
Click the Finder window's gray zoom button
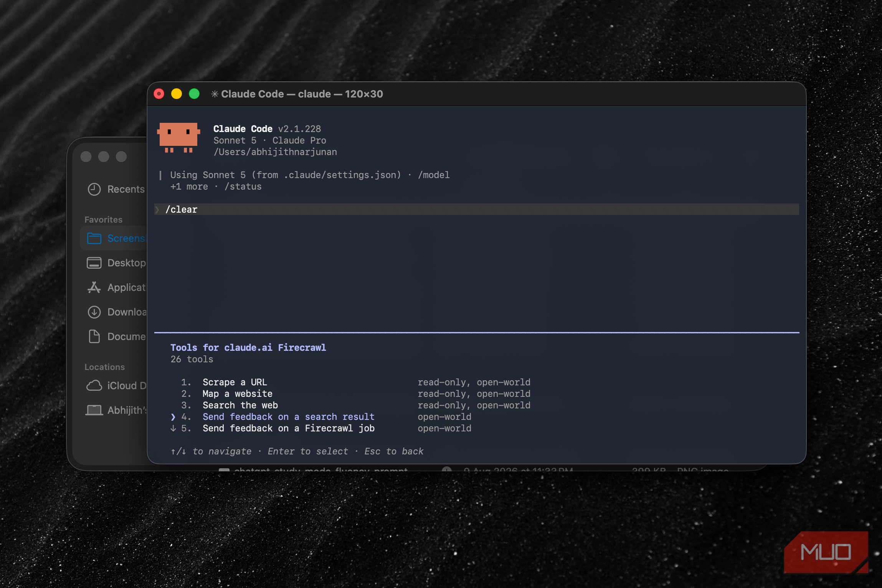tap(121, 157)
